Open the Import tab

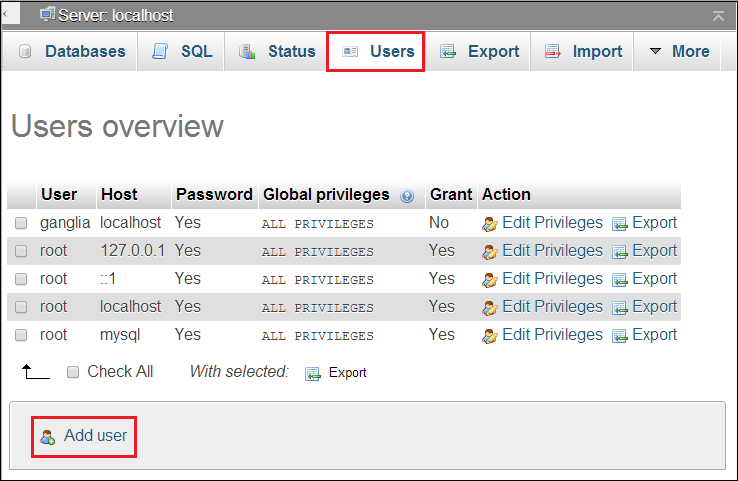[x=584, y=51]
